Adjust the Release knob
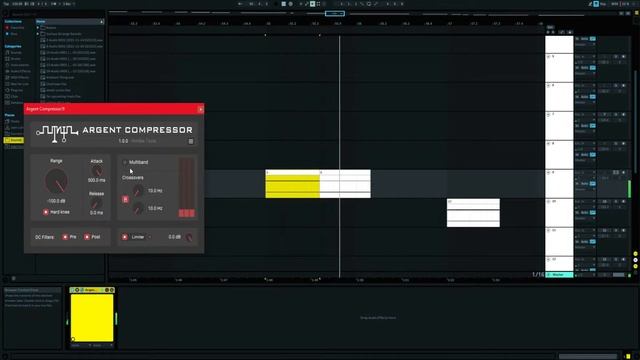This screenshot has height=360, width=640. (x=96, y=204)
